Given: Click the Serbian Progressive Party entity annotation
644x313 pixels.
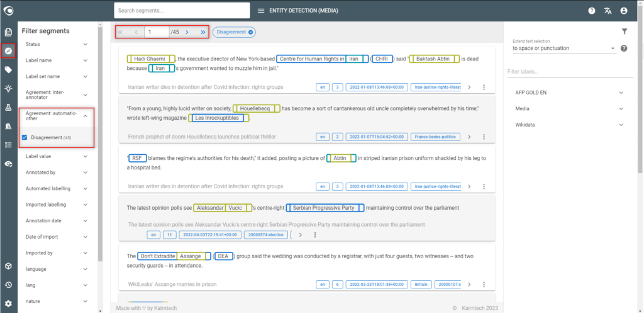Looking at the screenshot, I should click(x=325, y=208).
